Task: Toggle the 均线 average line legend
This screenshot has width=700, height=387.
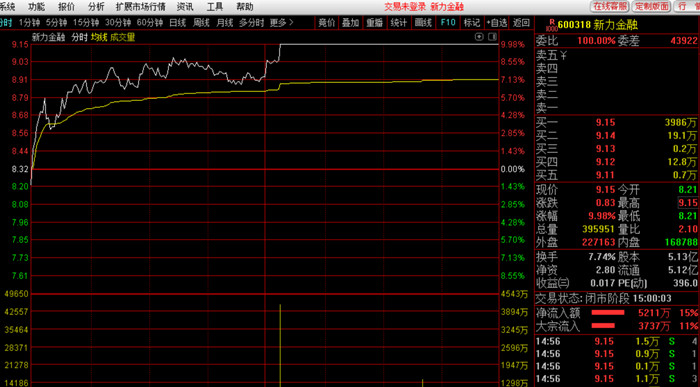Action: tap(99, 37)
